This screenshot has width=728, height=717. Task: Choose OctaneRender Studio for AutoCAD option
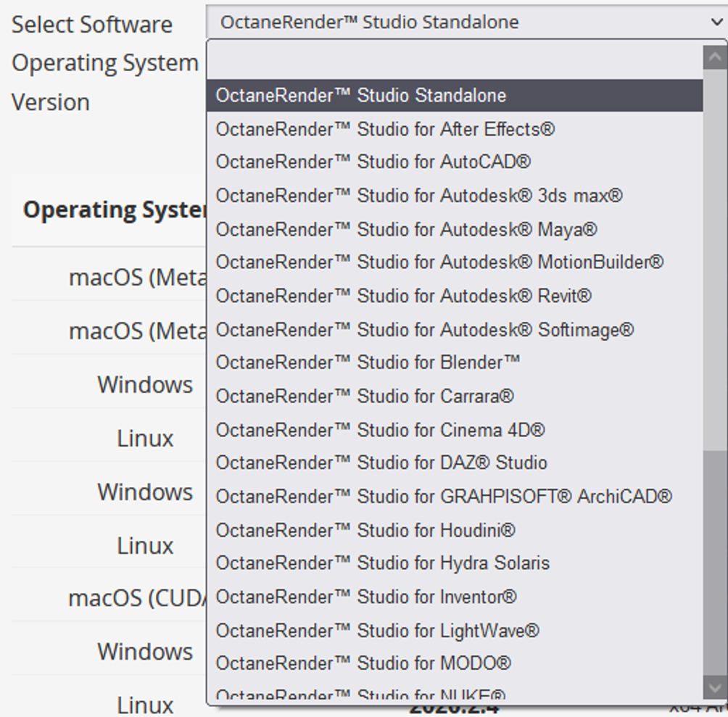tap(373, 162)
